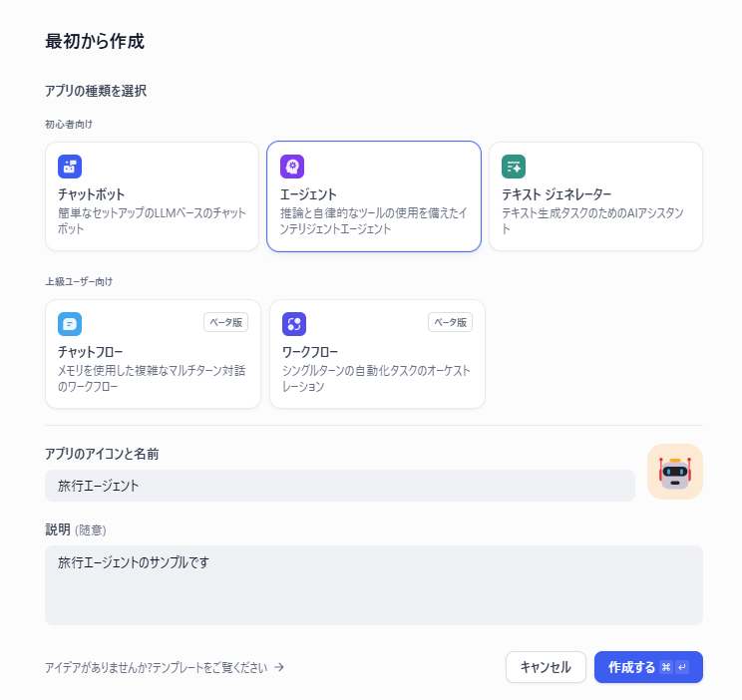This screenshot has width=742, height=700.
Task: Click the アプリのアイコンと名前 label
Action: (102, 454)
